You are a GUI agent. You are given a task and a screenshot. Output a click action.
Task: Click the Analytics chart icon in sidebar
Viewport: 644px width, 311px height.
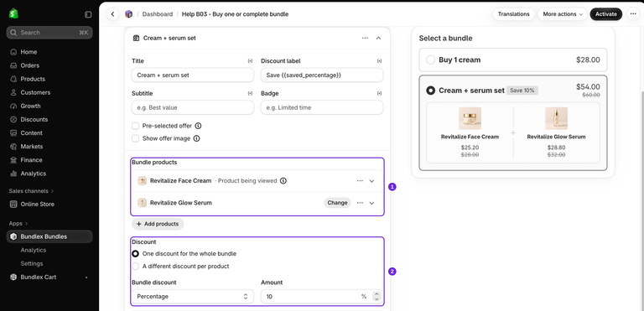[13, 174]
